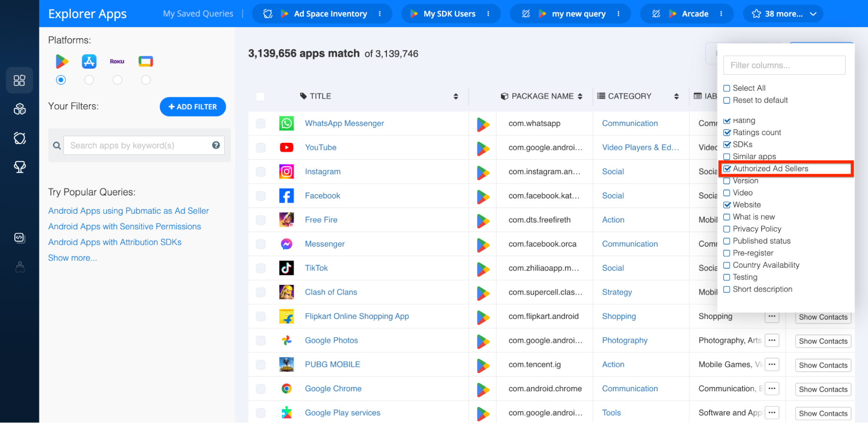This screenshot has width=868, height=423.
Task: Open the dashboard grid icon in sidebar
Action: pos(20,80)
